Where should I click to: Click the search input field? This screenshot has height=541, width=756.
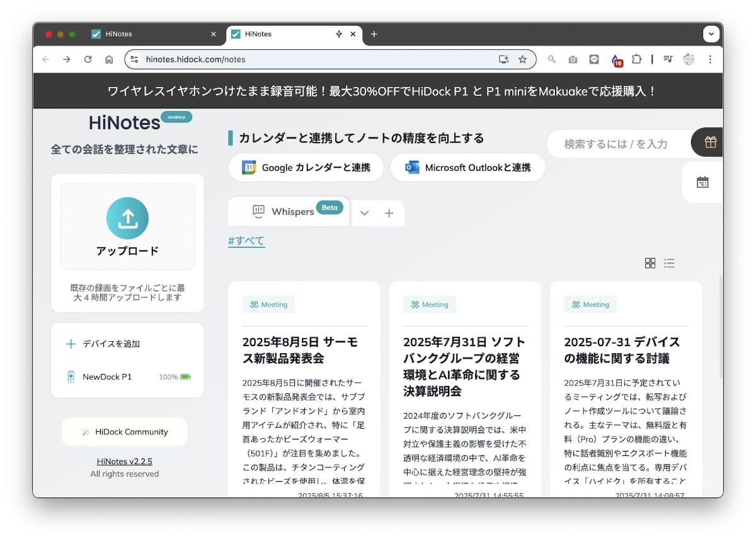point(614,143)
